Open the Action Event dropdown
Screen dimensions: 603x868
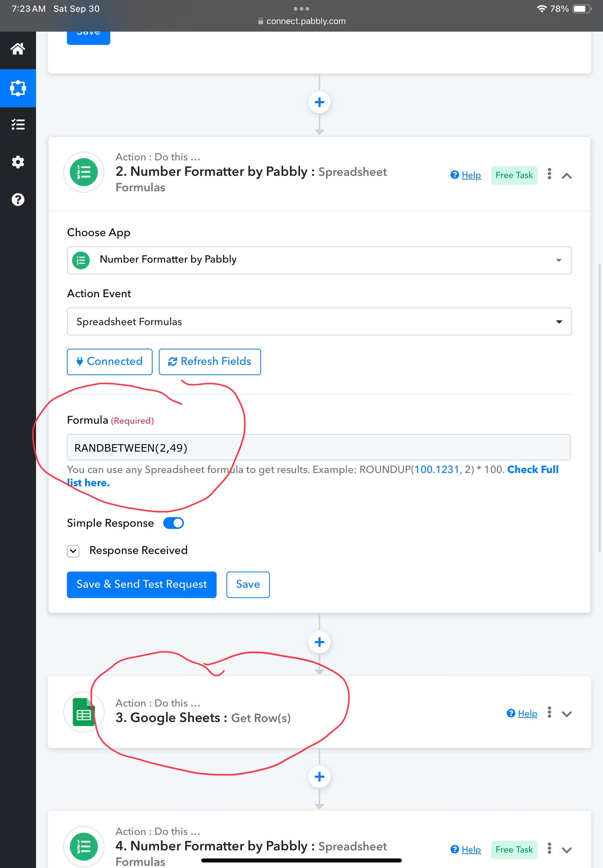click(x=319, y=321)
